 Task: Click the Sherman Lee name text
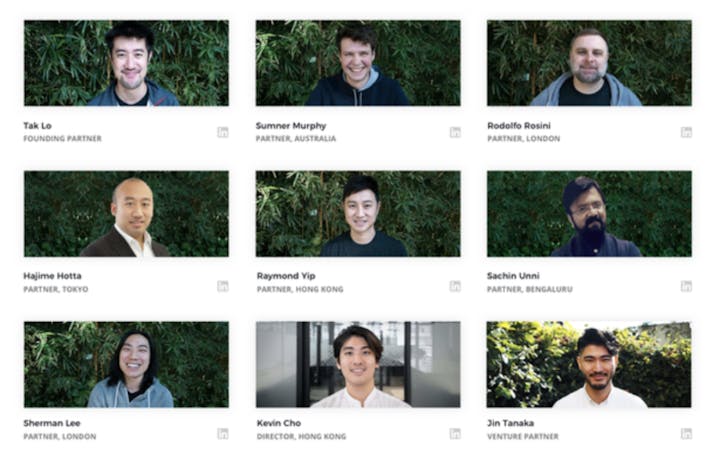tap(52, 423)
